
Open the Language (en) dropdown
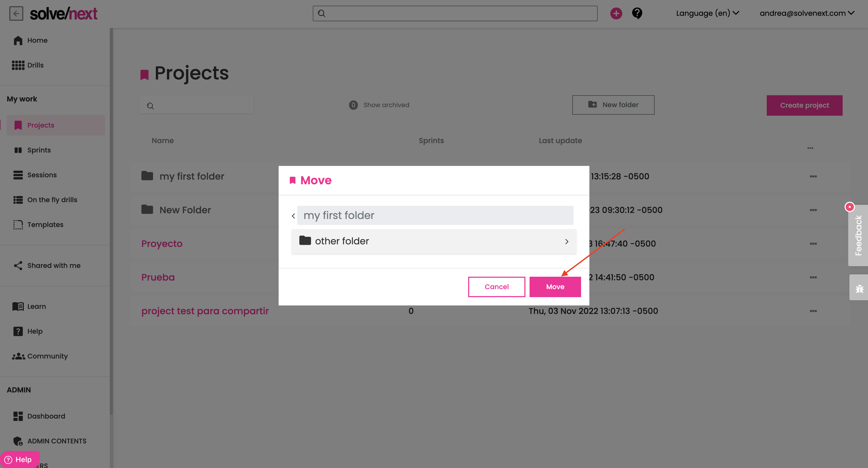[x=707, y=13]
